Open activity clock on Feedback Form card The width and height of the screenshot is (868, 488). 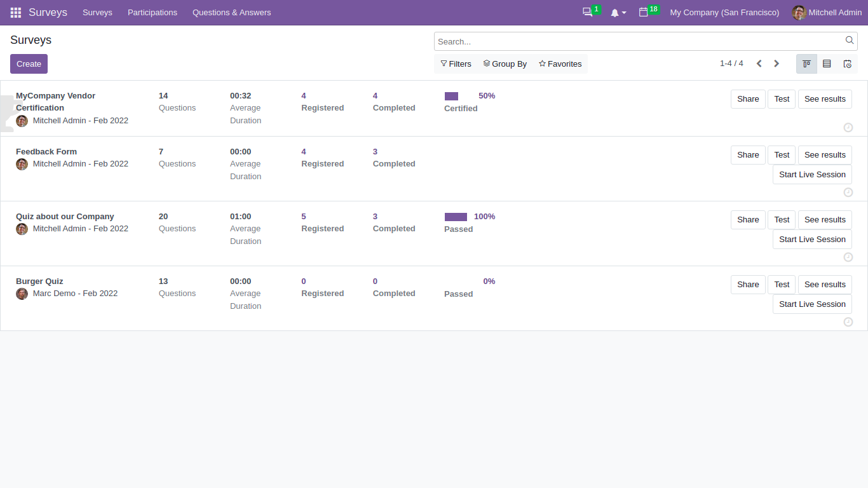(848, 192)
